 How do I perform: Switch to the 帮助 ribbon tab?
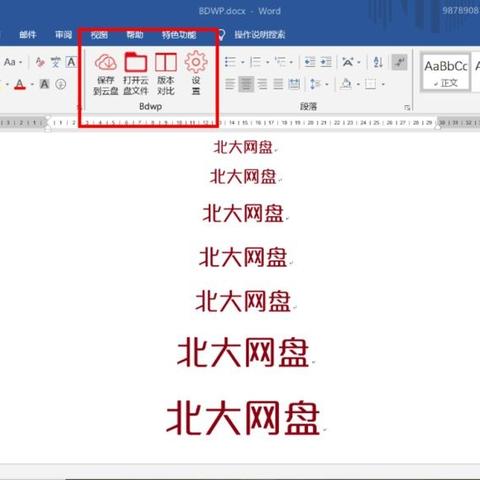[x=135, y=35]
